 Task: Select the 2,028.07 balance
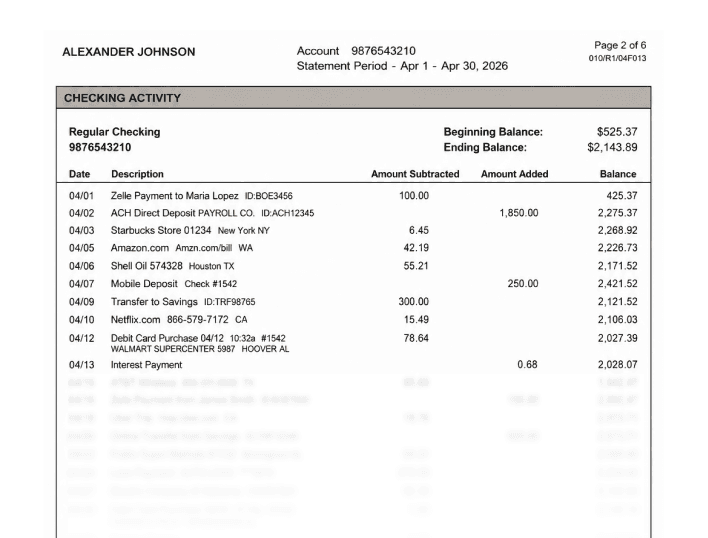click(x=617, y=364)
